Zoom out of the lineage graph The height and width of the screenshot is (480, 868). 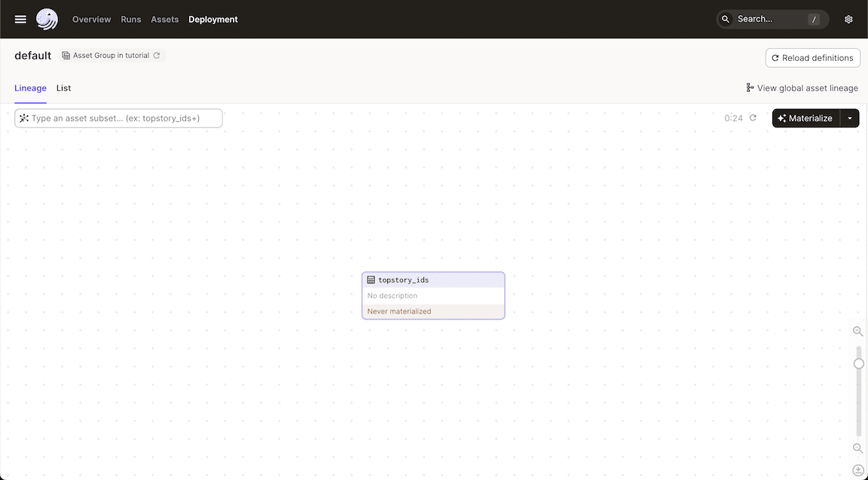858,448
